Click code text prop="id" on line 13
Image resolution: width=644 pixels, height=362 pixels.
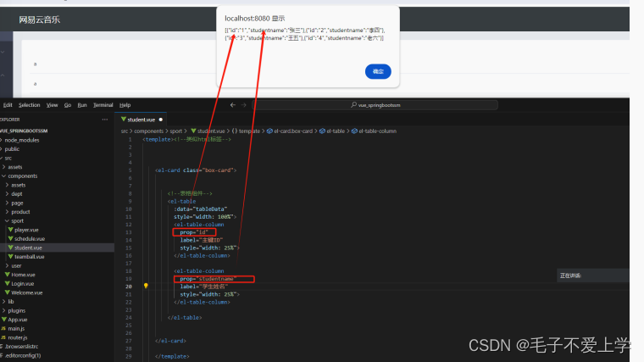tap(194, 232)
